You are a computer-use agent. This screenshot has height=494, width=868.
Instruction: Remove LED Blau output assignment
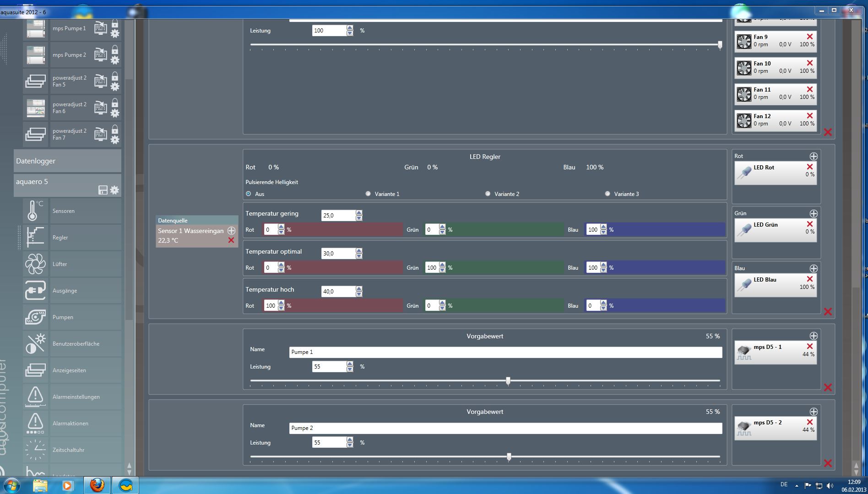point(809,279)
